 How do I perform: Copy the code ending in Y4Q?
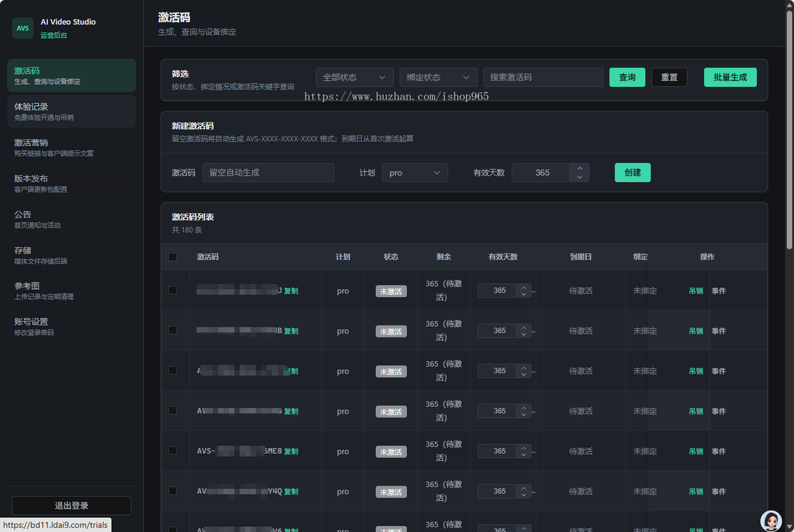pyautogui.click(x=291, y=492)
